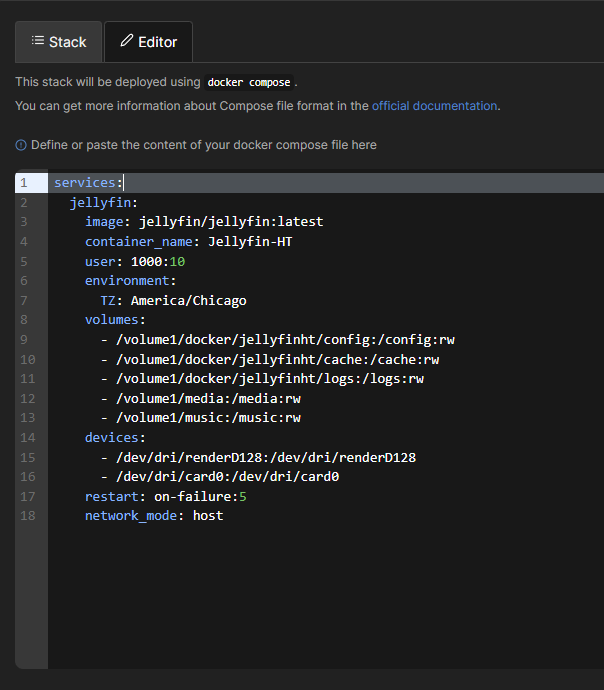Viewport: 604px width, 690px height.
Task: Click line number 6 in the gutter
Action: coord(23,281)
